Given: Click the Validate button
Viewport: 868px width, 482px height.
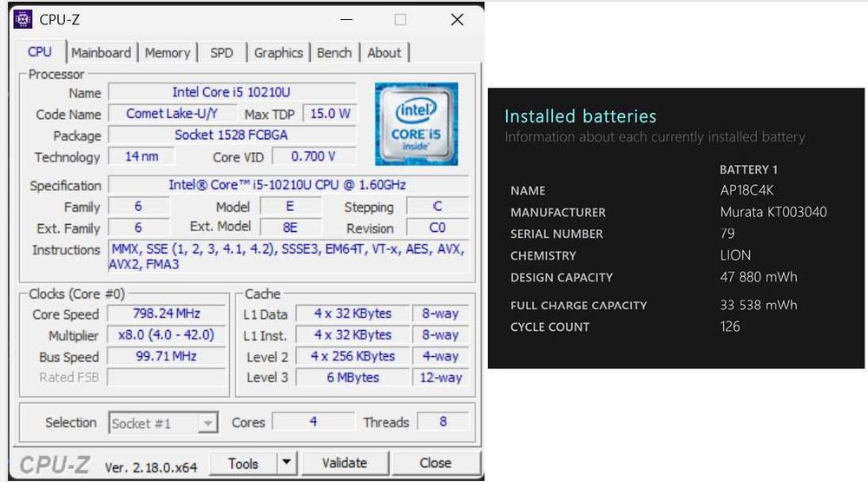Looking at the screenshot, I should click(x=345, y=463).
